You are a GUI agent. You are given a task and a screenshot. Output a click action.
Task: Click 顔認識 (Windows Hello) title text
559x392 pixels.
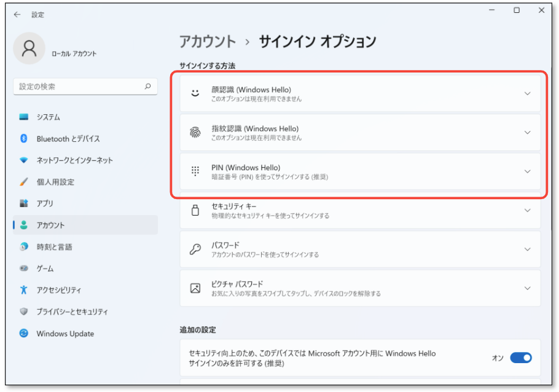click(251, 90)
